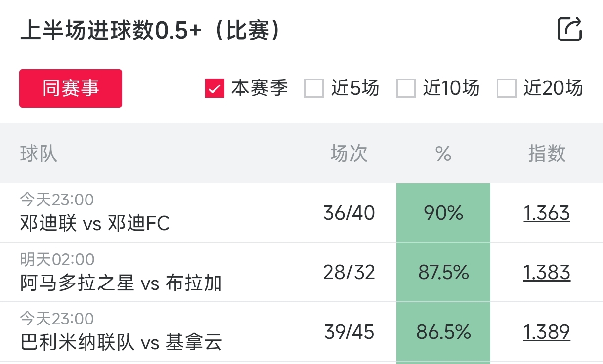Uncheck the 本赛季 checkbox
Screen dimensions: 603x364
[x=215, y=89]
